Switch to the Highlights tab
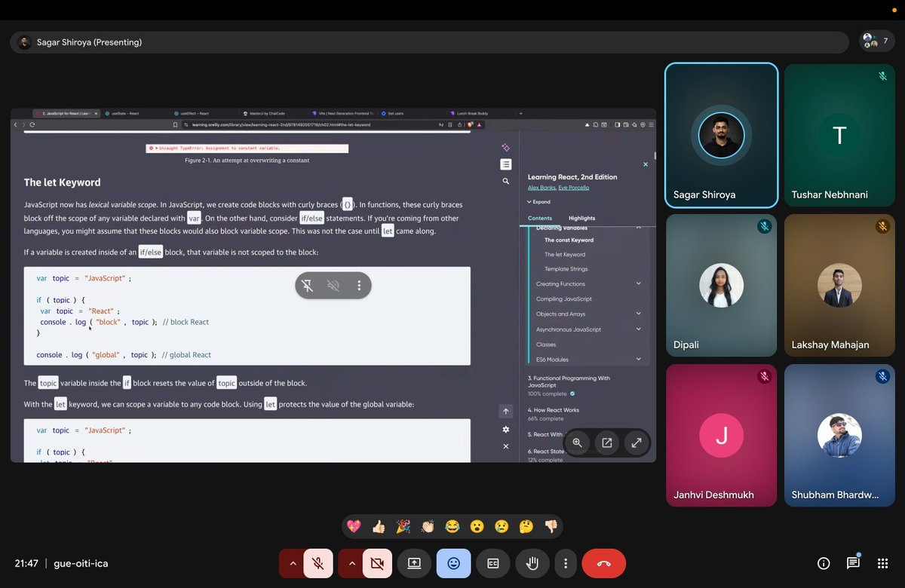 (582, 218)
